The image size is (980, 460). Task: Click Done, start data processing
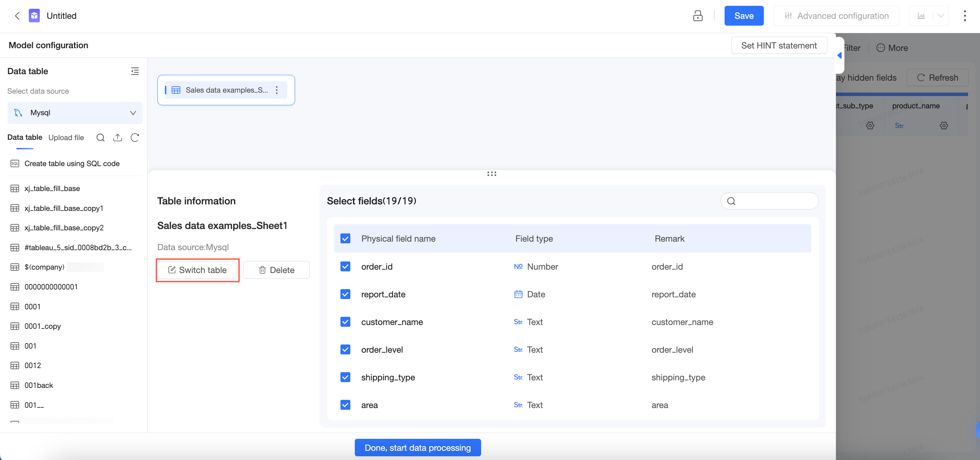point(417,447)
